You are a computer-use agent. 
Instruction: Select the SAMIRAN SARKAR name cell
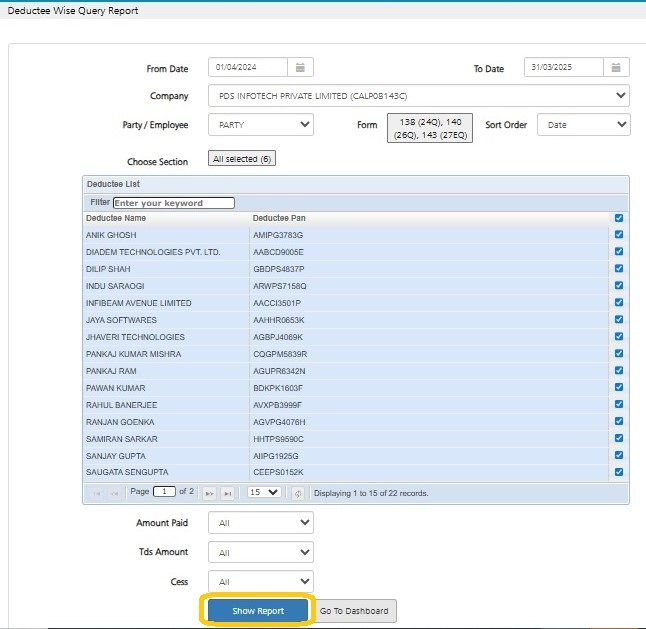(x=166, y=439)
